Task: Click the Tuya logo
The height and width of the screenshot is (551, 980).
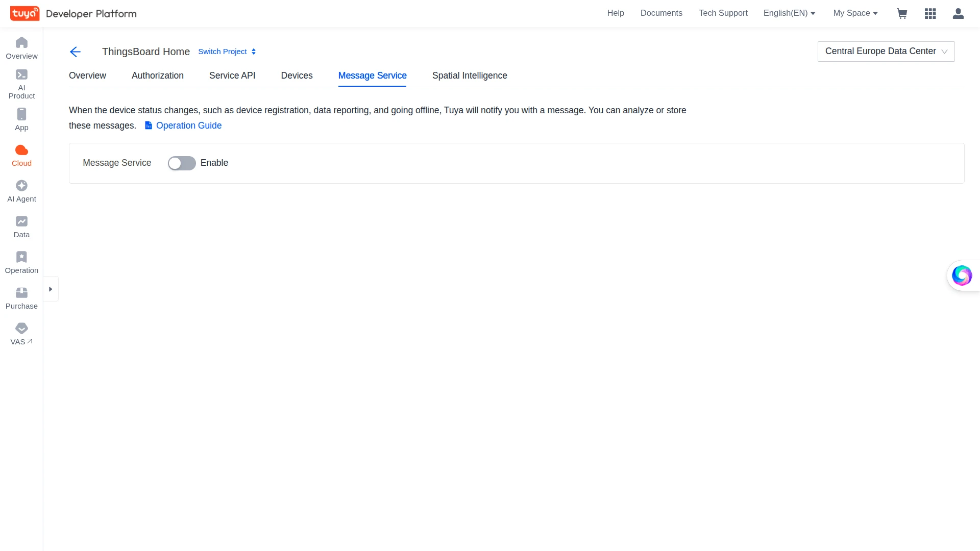Action: [x=24, y=13]
